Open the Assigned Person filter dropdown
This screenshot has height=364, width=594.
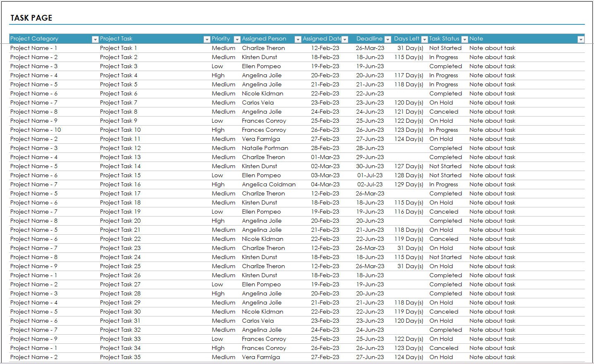(x=297, y=39)
